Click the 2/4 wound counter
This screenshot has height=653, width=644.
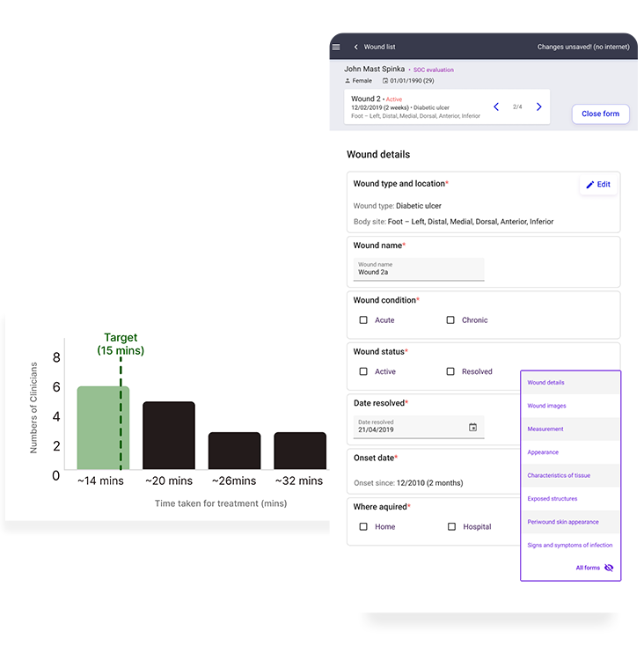point(517,107)
